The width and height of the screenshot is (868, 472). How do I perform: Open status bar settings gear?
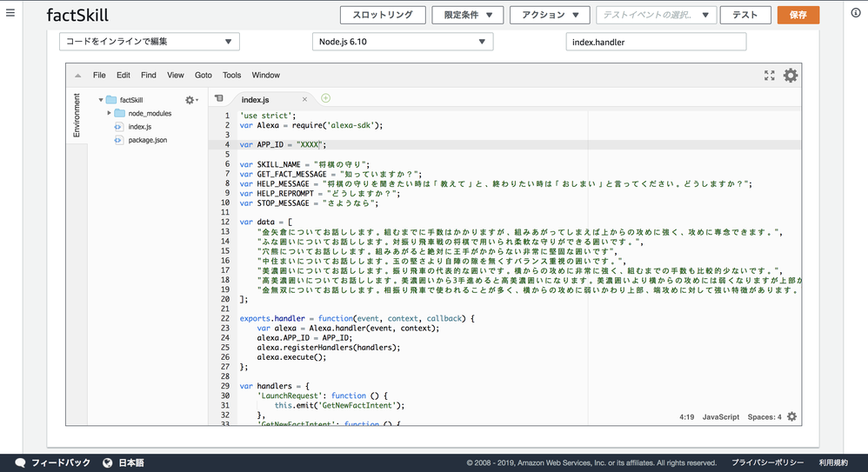tap(792, 416)
